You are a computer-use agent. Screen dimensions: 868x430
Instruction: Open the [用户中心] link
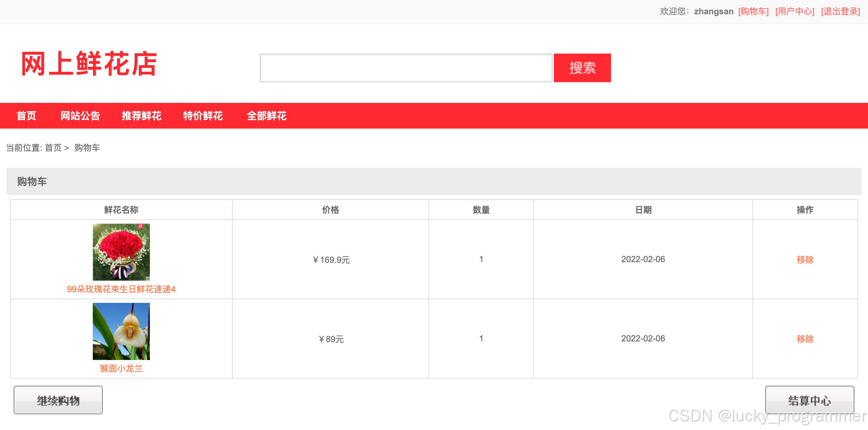(x=794, y=11)
